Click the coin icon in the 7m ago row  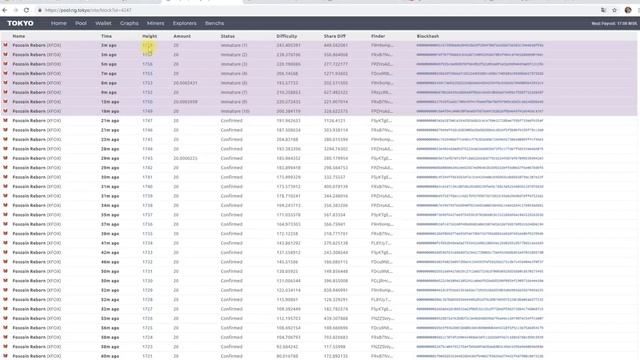click(x=5, y=73)
